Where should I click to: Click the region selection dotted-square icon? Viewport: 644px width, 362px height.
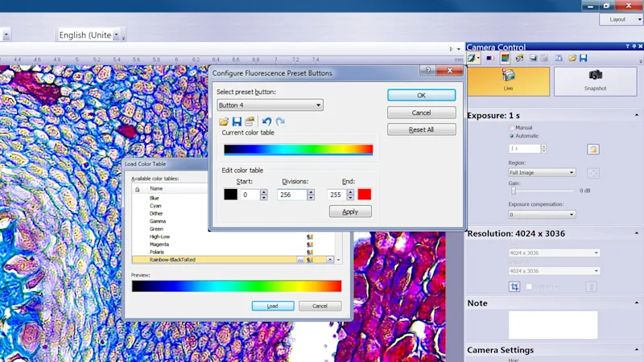point(593,173)
